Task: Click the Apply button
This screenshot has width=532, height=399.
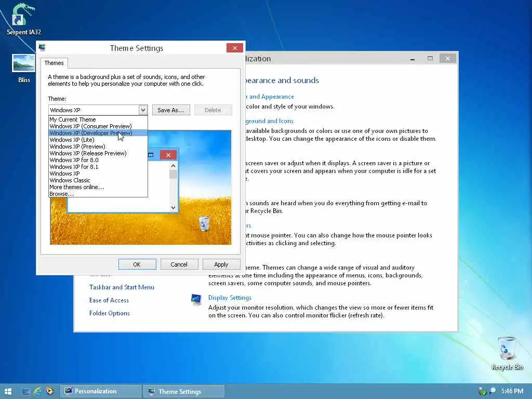Action: [x=221, y=264]
